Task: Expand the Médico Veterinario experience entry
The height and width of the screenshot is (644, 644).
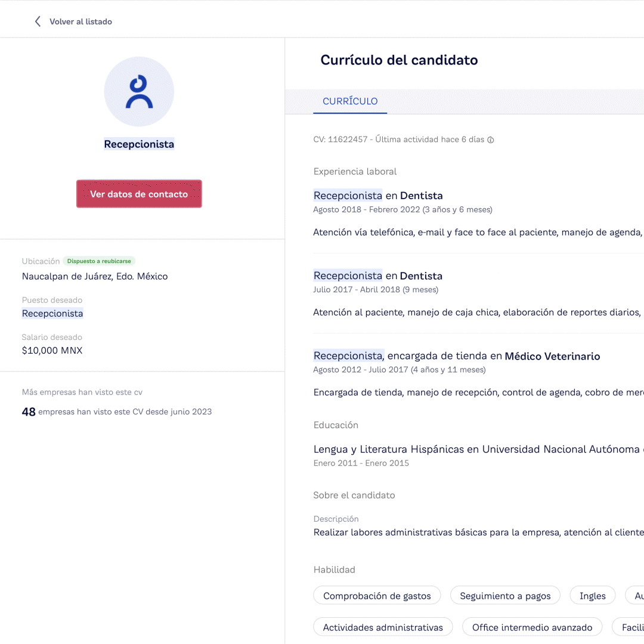Action: pos(457,356)
